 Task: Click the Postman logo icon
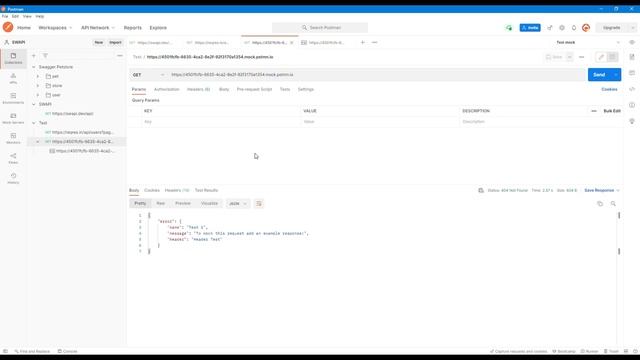click(x=8, y=27)
